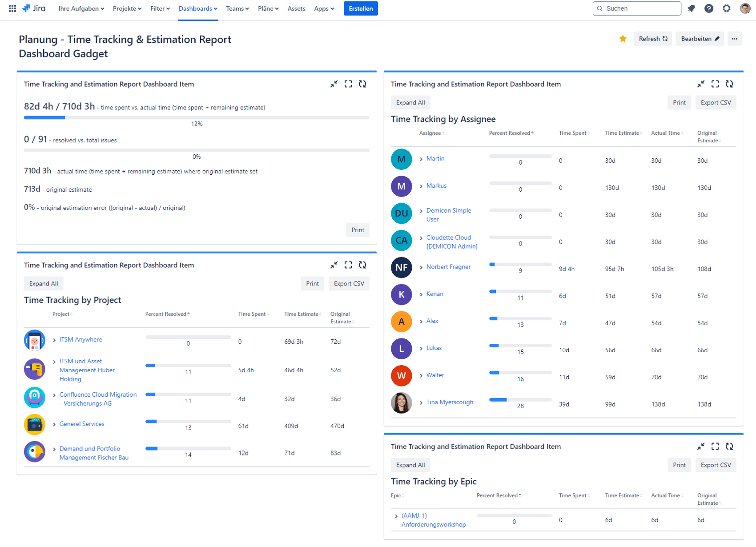Open the notifications icon

[x=691, y=8]
